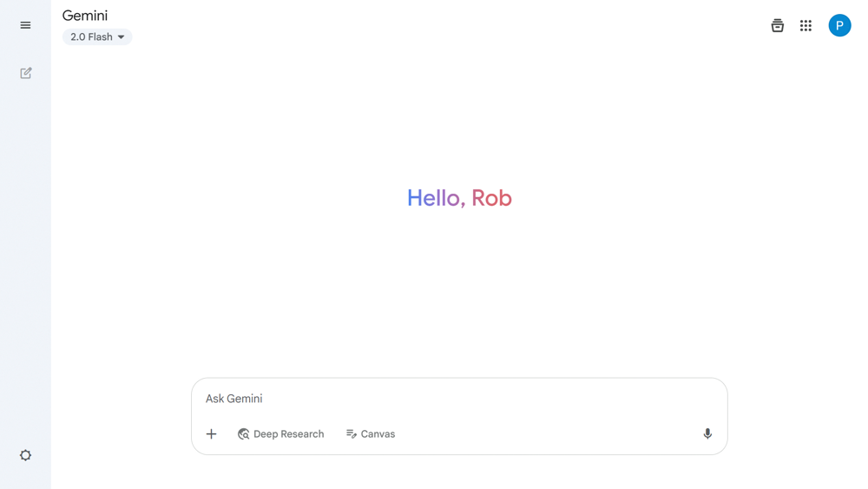Click the word 'Rob' in the greeting
The image size is (868, 489).
coord(491,198)
